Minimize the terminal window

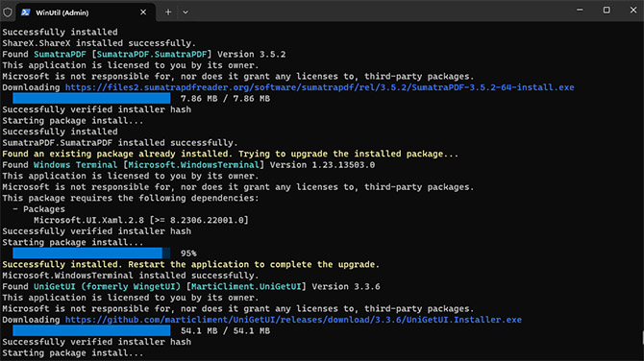[580, 11]
